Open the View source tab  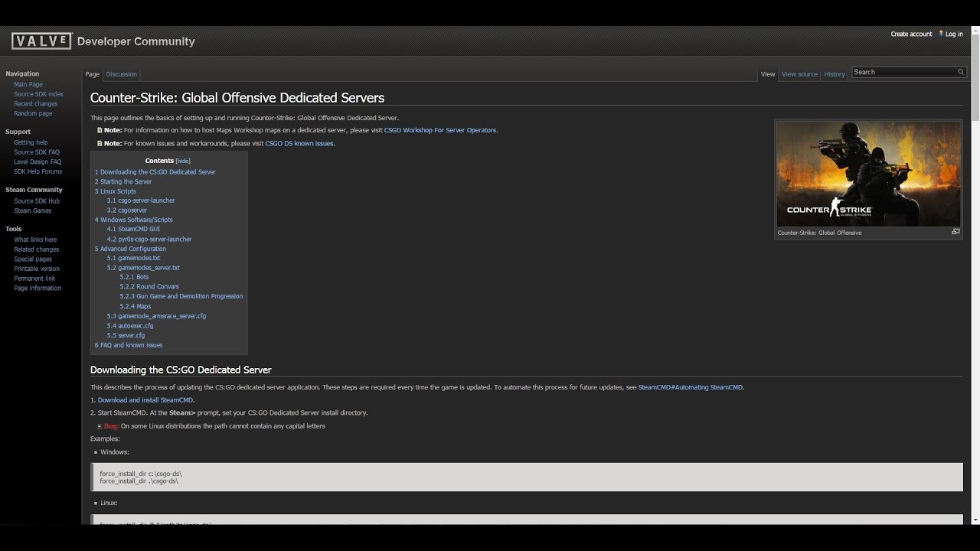point(799,74)
